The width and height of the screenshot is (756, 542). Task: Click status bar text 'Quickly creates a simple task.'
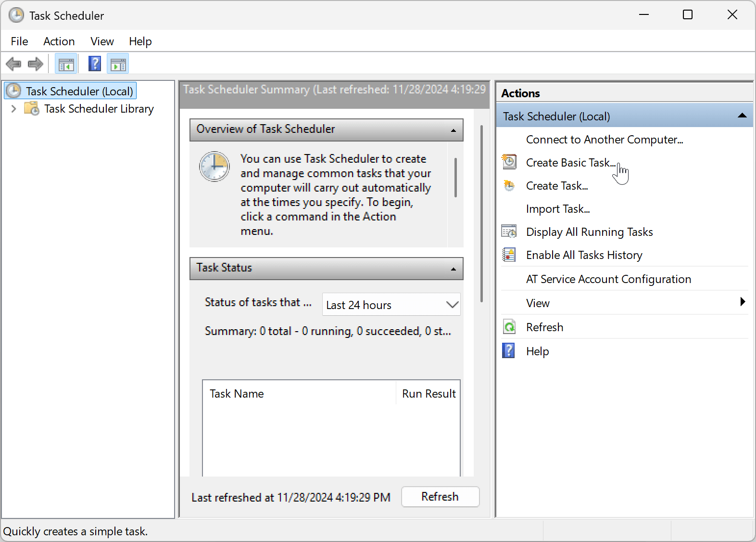pos(76,531)
